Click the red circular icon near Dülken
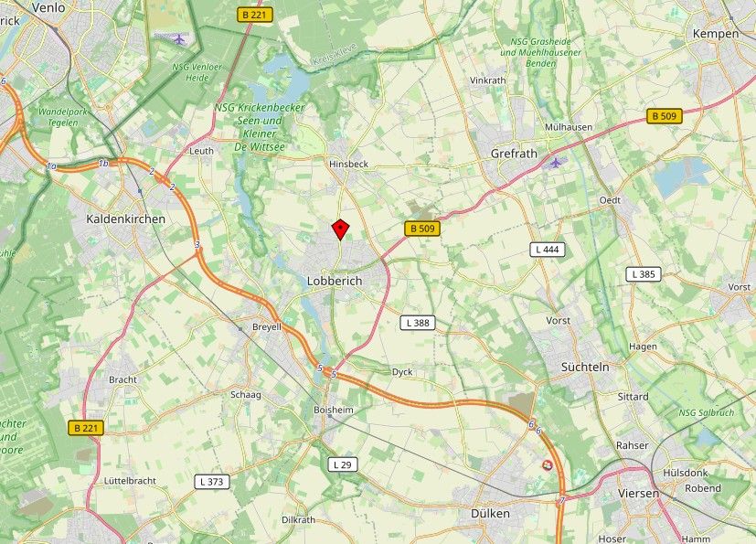This screenshot has width=756, height=544. (x=548, y=464)
